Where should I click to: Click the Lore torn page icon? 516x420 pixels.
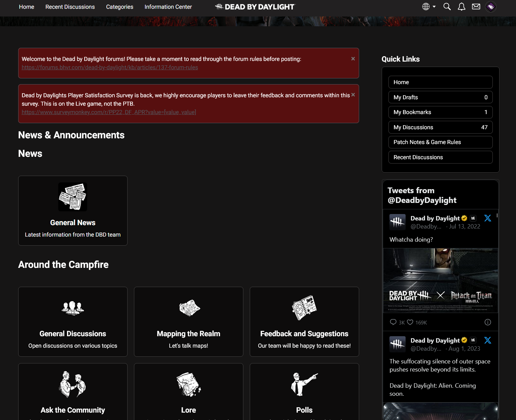point(188,384)
